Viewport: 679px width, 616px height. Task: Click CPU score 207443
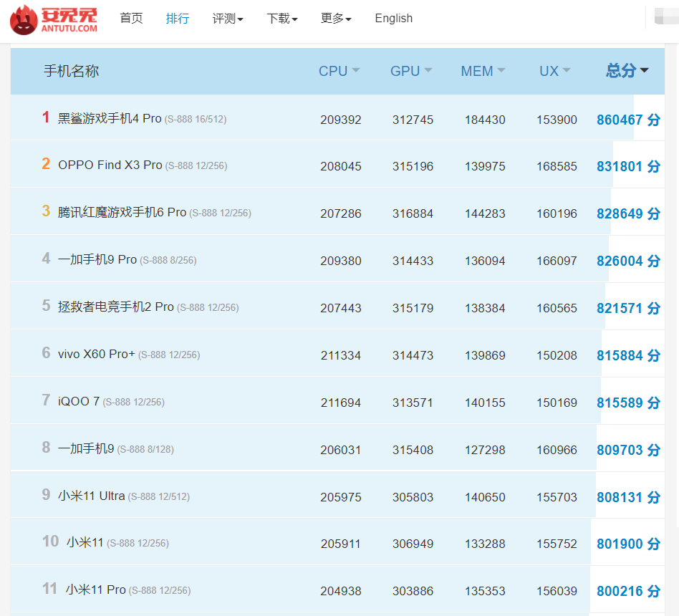coord(341,308)
